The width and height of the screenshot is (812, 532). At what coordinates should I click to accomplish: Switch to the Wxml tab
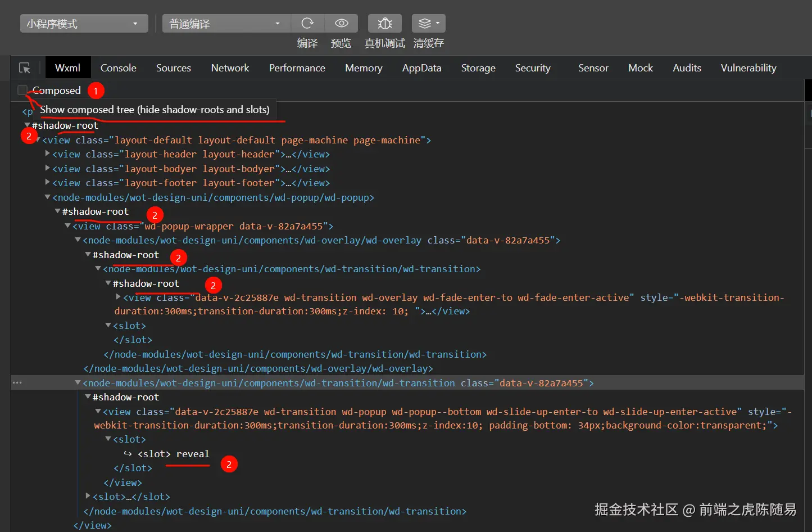click(x=67, y=68)
